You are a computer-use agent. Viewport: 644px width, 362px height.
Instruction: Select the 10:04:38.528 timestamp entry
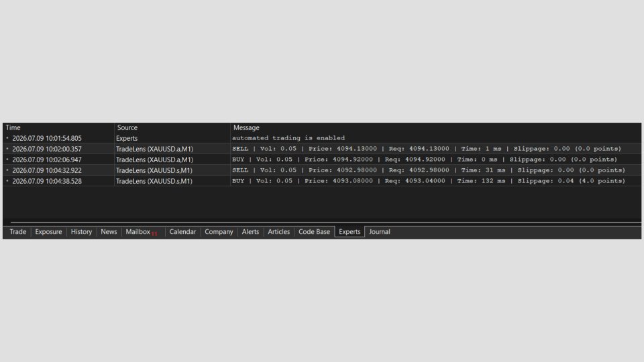[47, 181]
